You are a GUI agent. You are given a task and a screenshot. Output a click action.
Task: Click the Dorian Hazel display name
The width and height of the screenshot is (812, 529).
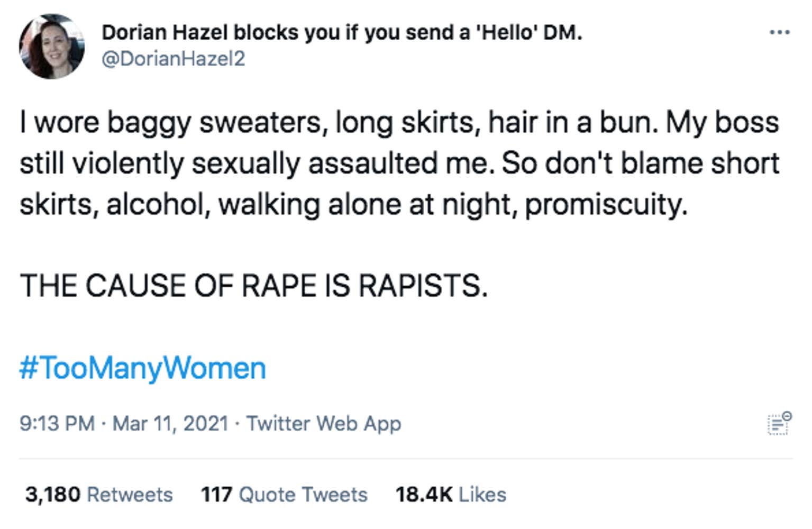pos(342,33)
